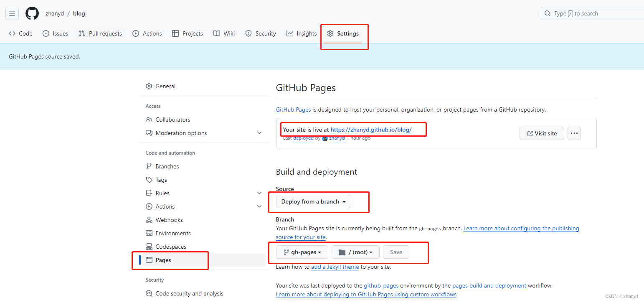Click the Webhooks icon in sidebar
The width and height of the screenshot is (644, 303).
pyautogui.click(x=149, y=220)
